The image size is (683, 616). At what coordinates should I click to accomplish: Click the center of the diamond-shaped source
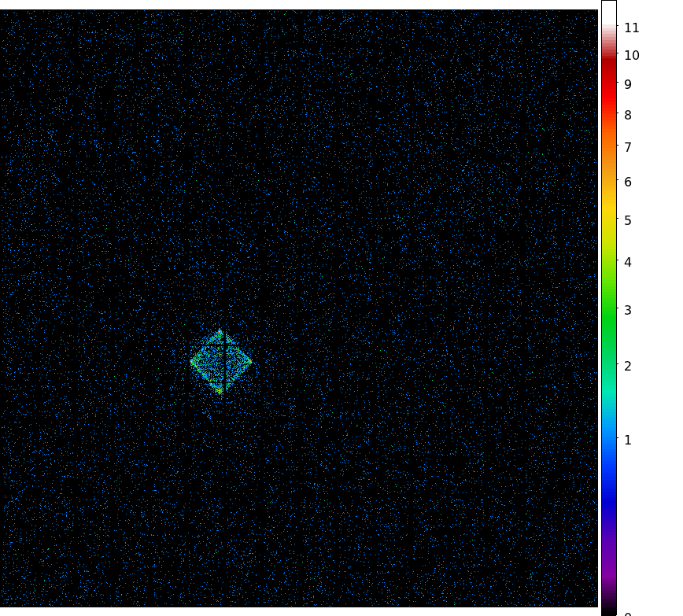coord(221,362)
